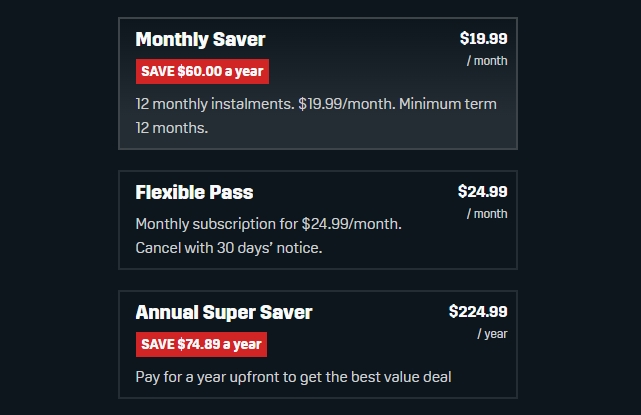Click the $19.99 price
The height and width of the screenshot is (415, 641).
483,39
